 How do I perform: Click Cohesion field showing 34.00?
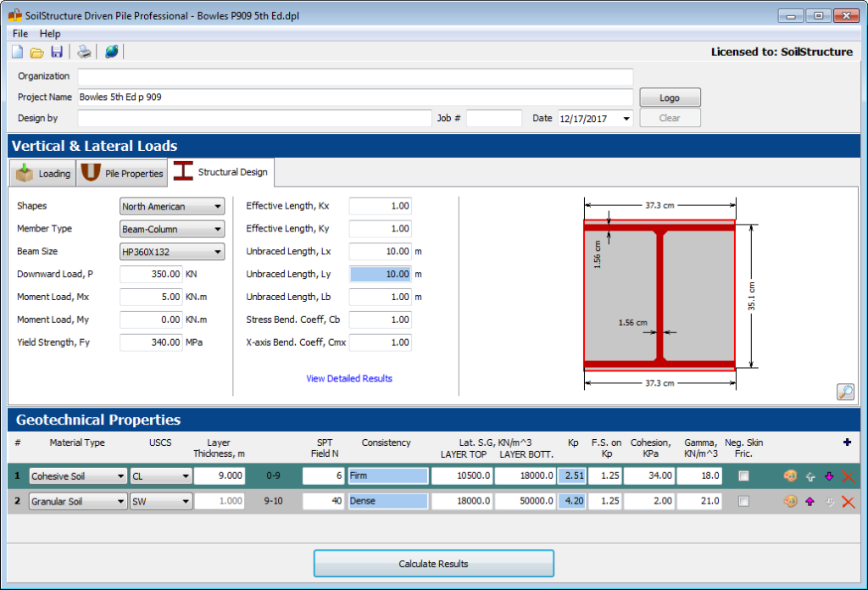(649, 476)
